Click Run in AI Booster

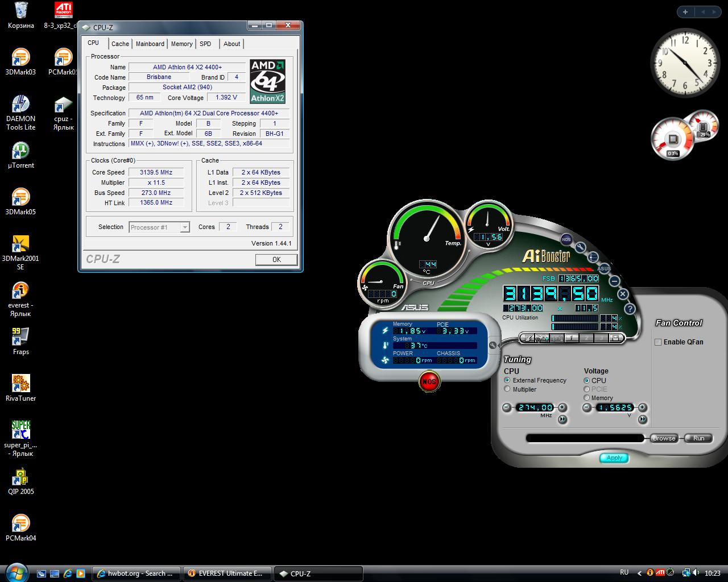pyautogui.click(x=698, y=438)
